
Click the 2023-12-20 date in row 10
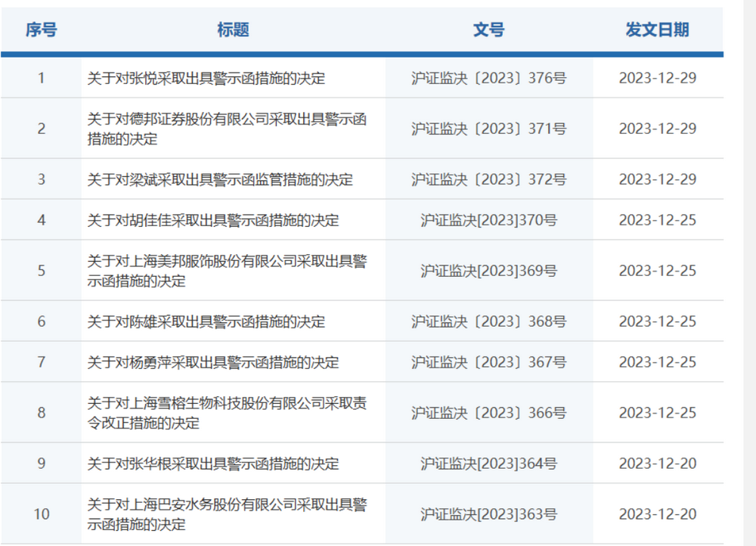click(657, 514)
